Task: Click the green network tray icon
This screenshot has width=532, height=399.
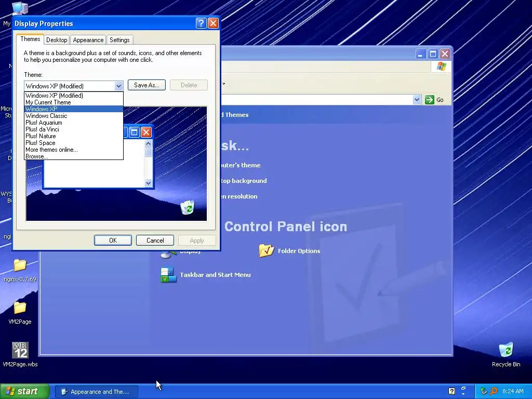Action: coord(484,391)
